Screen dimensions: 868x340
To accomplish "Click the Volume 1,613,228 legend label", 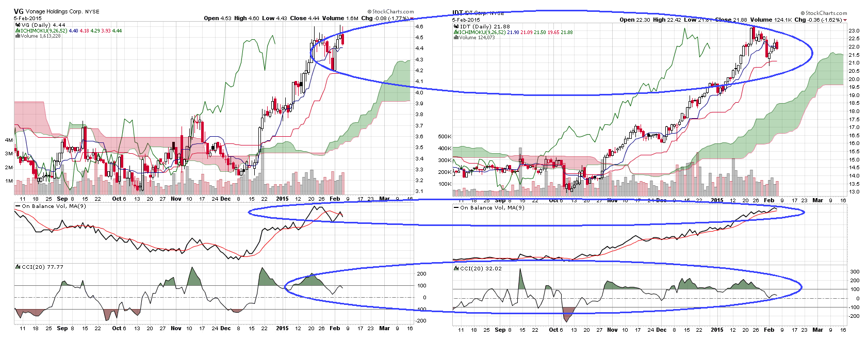I will pos(41,36).
